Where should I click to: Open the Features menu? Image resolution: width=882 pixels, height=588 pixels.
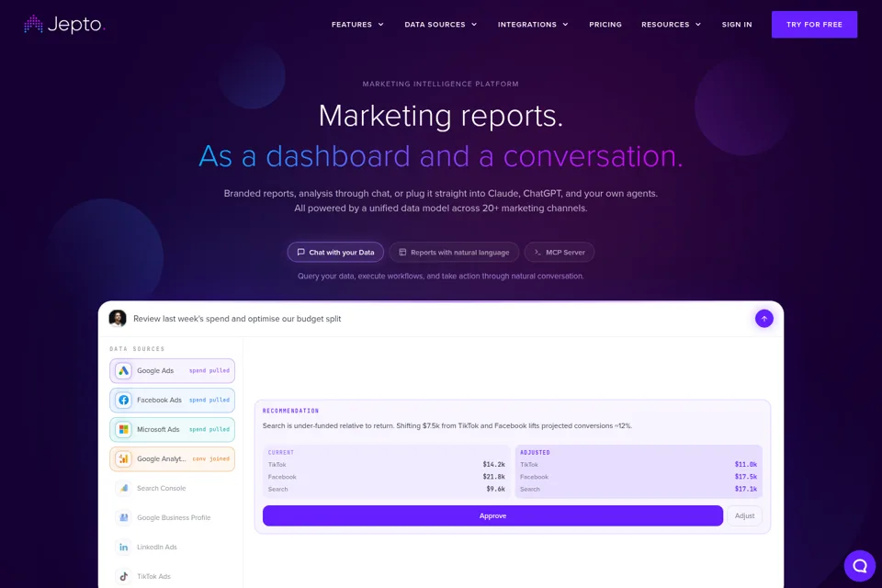[357, 25]
